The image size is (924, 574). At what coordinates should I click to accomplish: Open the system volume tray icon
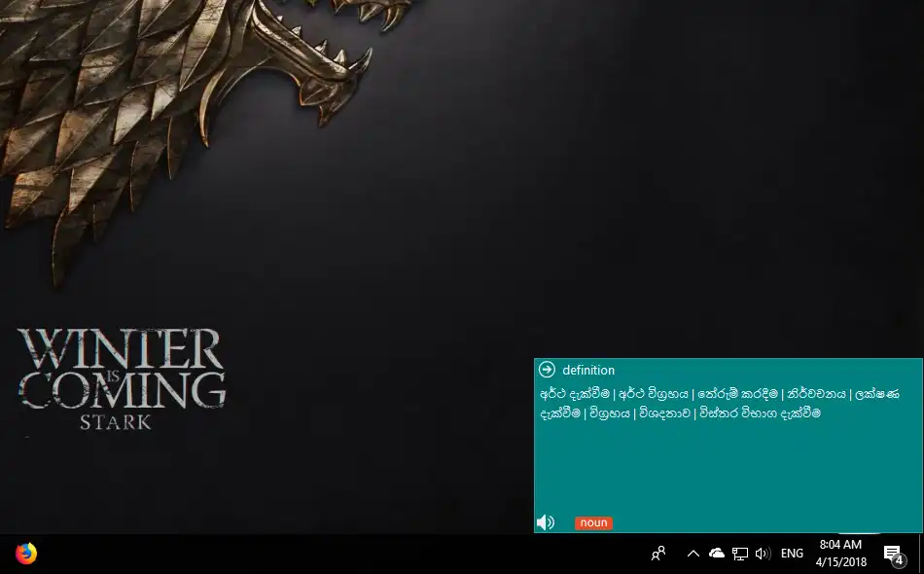(x=763, y=554)
